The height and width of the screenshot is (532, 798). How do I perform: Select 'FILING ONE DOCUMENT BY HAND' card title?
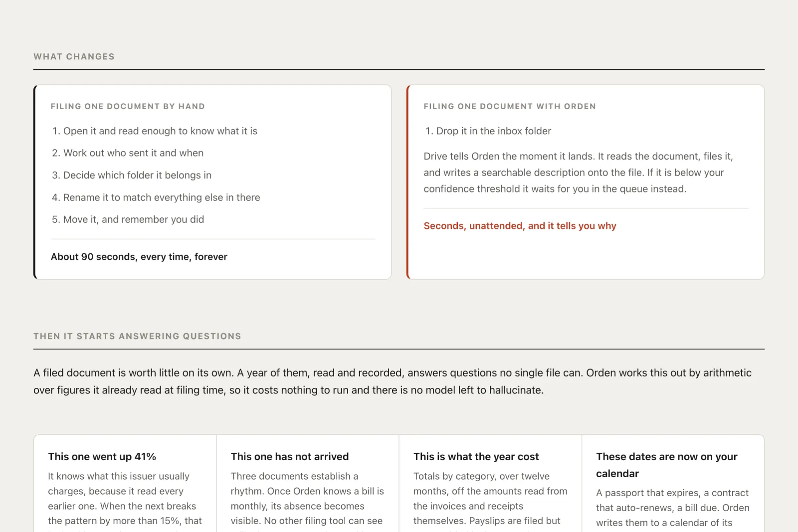click(128, 106)
